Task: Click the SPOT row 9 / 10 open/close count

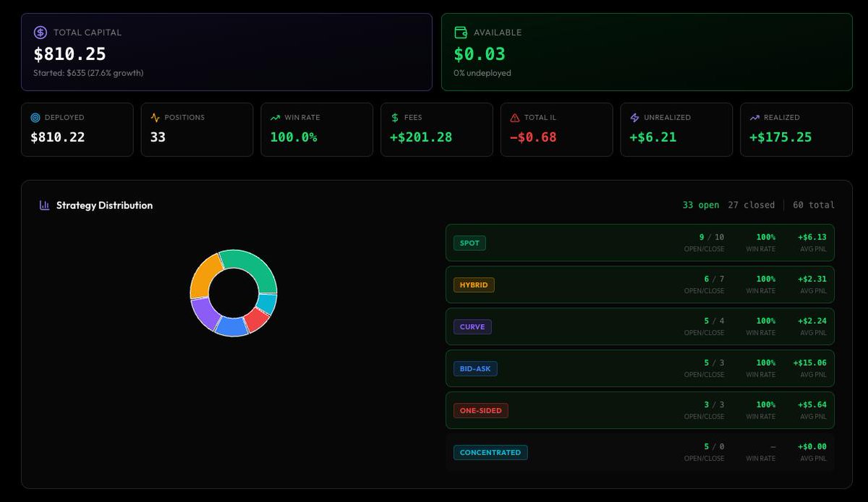Action: [712, 237]
